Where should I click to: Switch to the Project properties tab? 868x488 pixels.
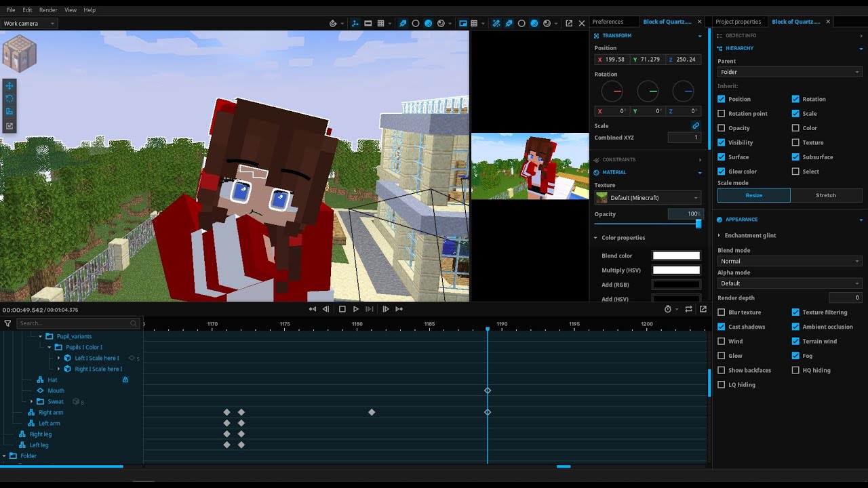tap(738, 22)
